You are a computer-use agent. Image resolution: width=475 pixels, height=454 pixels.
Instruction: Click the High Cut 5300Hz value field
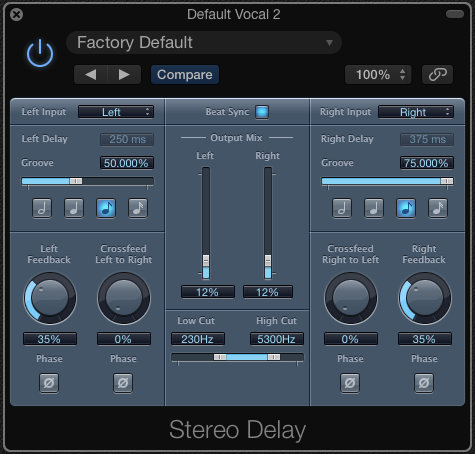(x=277, y=339)
